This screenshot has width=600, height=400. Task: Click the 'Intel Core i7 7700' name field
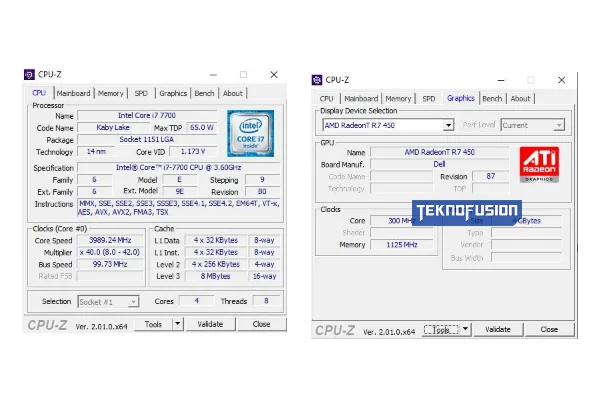147,116
